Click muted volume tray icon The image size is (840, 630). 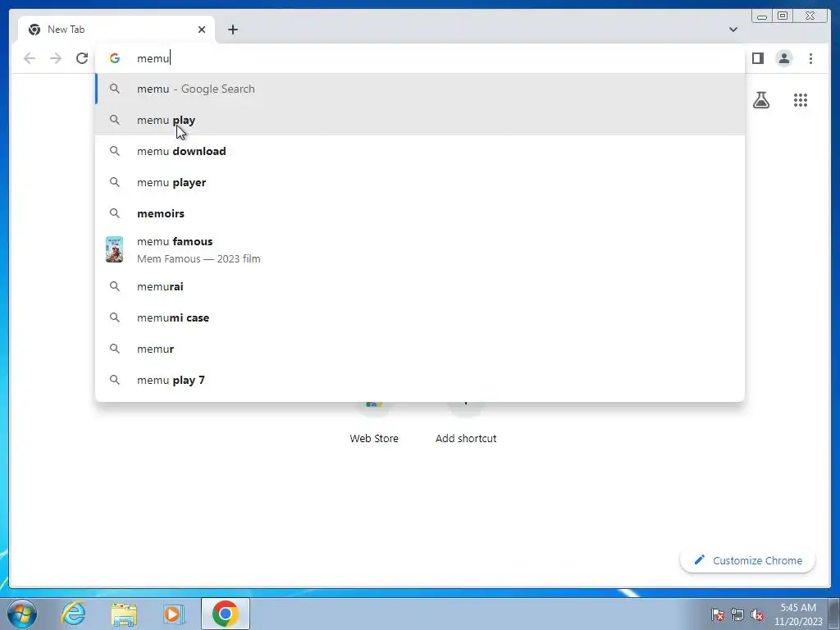pos(757,614)
